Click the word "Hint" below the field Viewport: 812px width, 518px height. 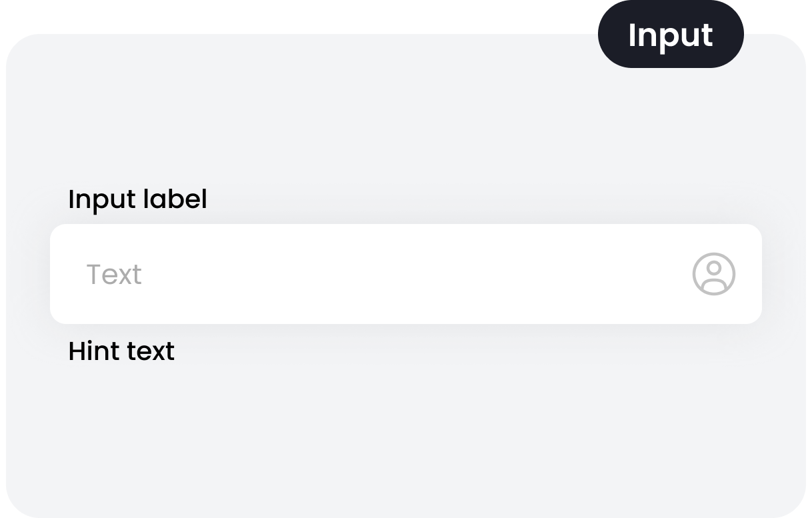pos(93,351)
